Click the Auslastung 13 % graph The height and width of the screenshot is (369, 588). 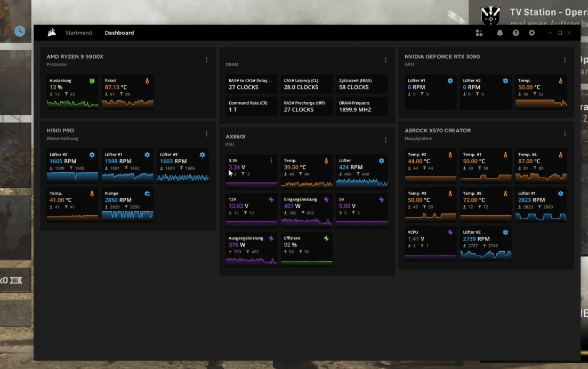(72, 103)
